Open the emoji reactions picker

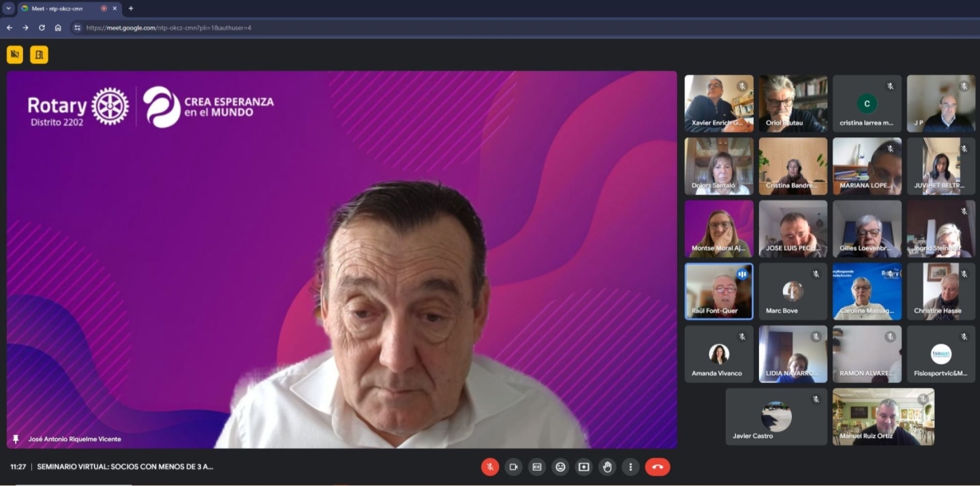click(x=561, y=467)
